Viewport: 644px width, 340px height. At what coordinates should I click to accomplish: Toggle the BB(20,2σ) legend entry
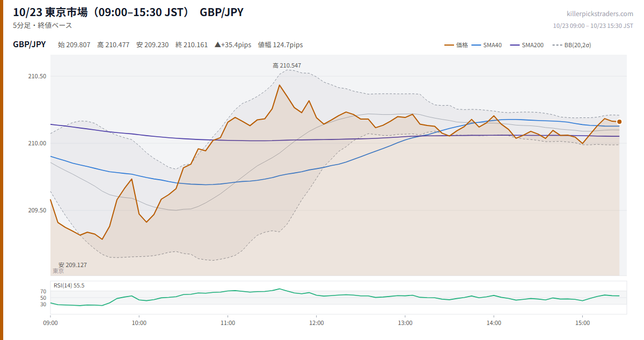click(x=572, y=45)
